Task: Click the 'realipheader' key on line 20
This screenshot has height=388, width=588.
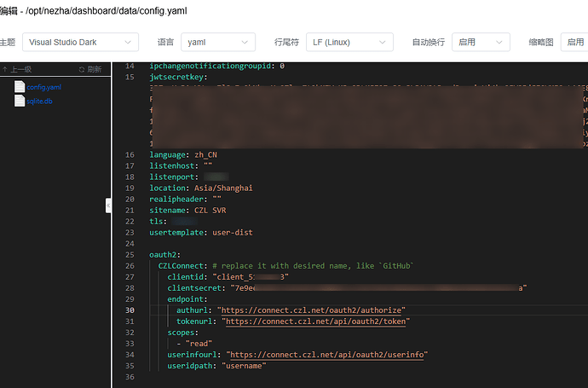Action: click(x=176, y=199)
